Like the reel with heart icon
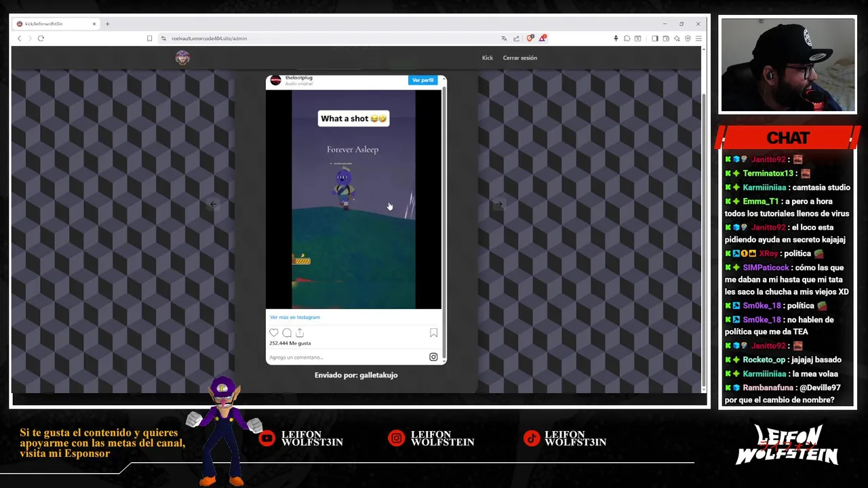The width and height of the screenshot is (868, 488). (x=274, y=333)
